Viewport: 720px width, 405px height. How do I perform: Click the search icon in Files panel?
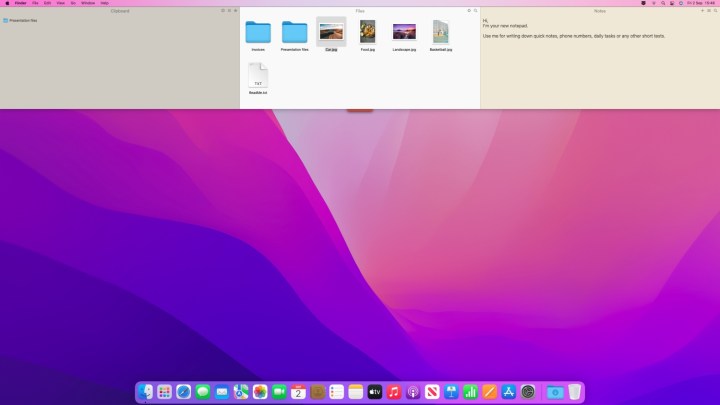click(x=475, y=11)
